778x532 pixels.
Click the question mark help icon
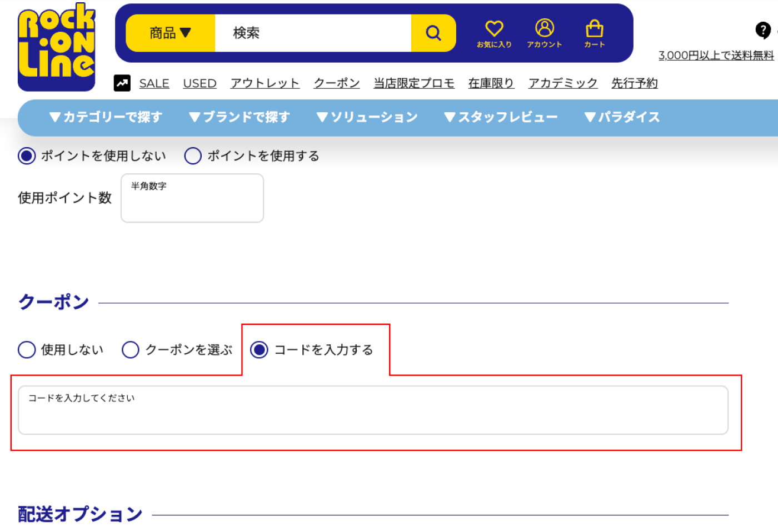pos(763,30)
